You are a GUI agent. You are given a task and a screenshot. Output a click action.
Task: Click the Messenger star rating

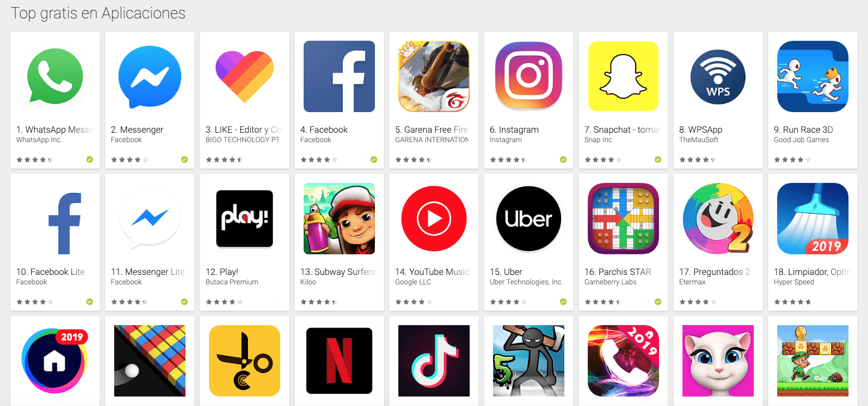coord(129,159)
